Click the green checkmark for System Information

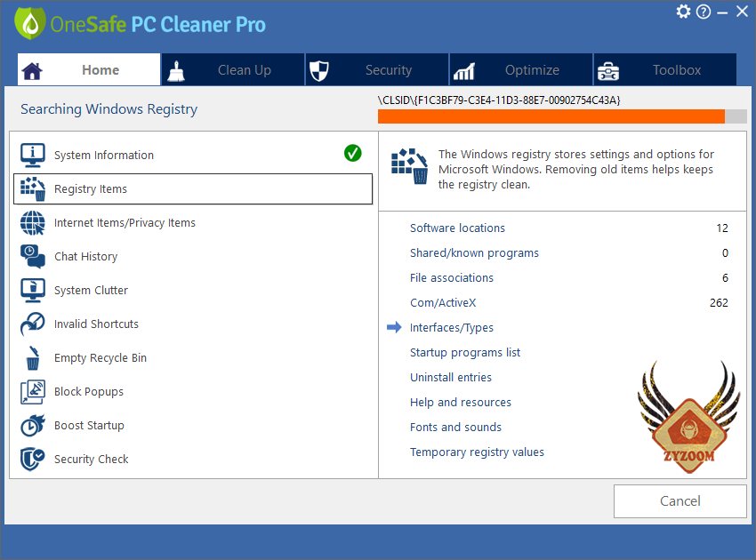click(x=353, y=153)
